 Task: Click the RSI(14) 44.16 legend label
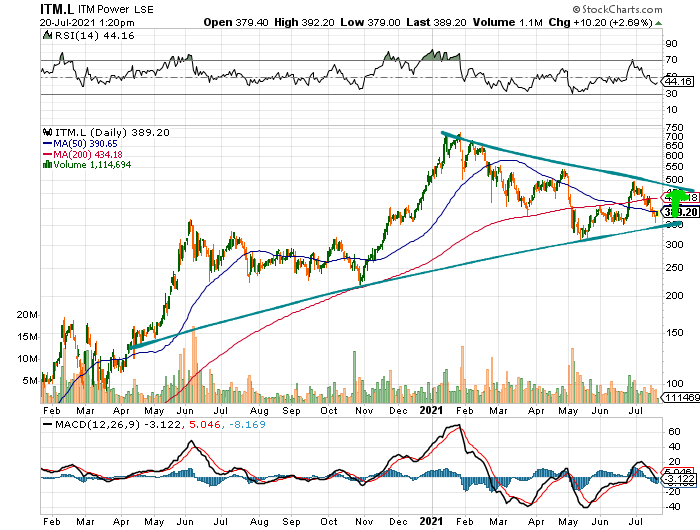click(94, 36)
